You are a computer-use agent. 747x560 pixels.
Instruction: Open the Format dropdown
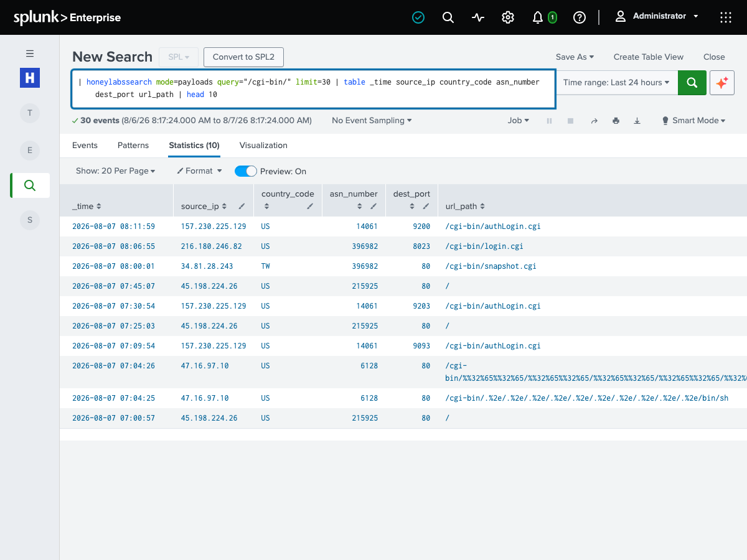pos(199,170)
